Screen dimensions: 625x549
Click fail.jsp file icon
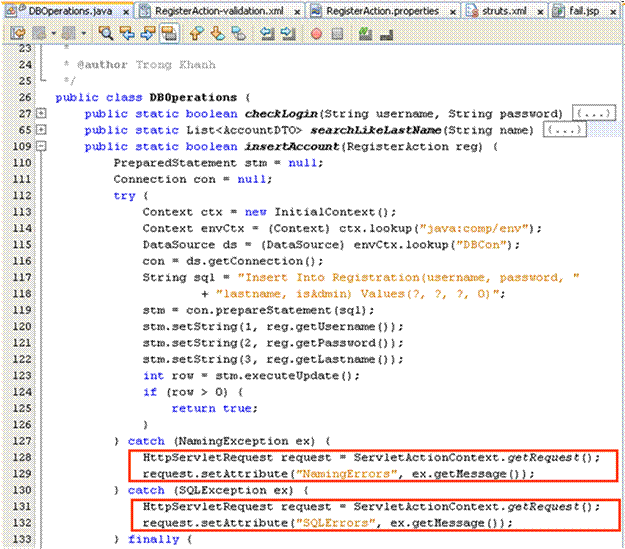558,12
